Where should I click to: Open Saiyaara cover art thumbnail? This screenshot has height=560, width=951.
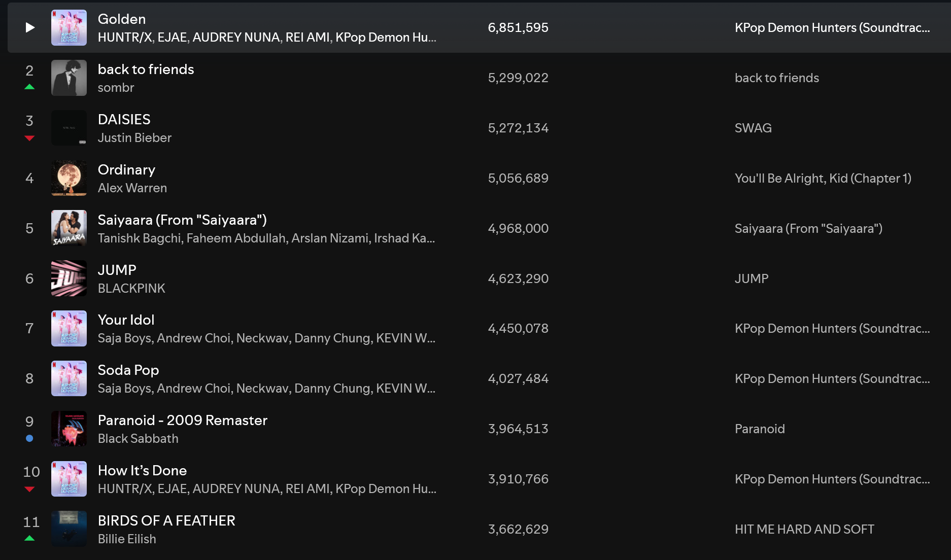pos(69,228)
